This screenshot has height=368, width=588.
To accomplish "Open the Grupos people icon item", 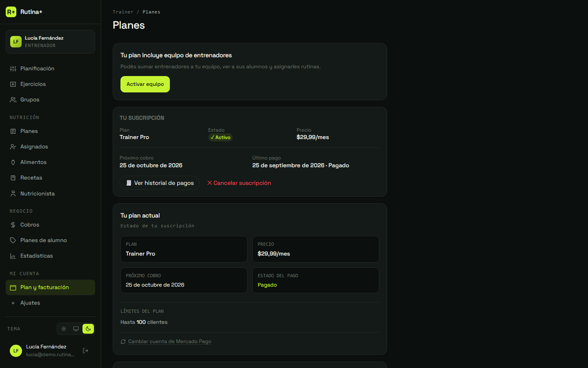I will [13, 100].
